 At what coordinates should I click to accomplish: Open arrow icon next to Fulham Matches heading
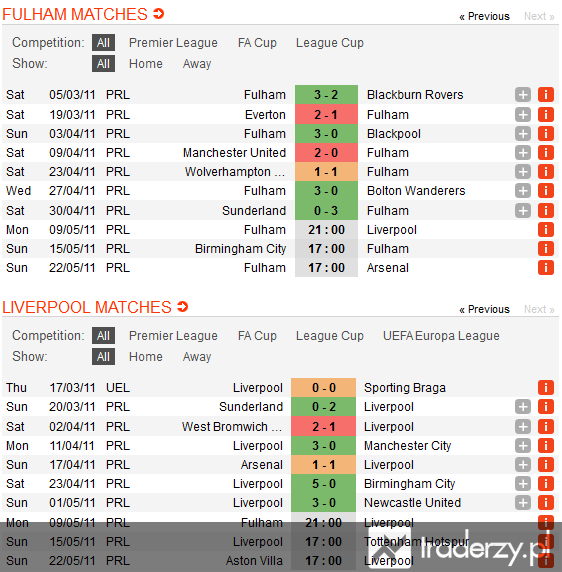[x=159, y=14]
